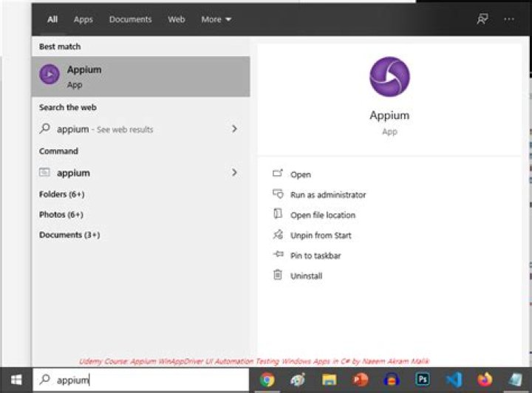Open the Windows Start button
This screenshot has height=393, width=532.
16,380
